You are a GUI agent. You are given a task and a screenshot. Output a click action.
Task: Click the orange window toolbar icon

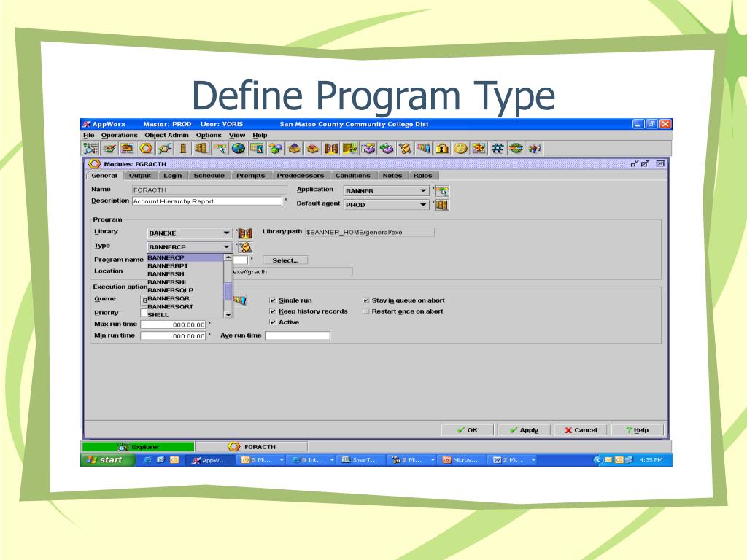click(x=127, y=149)
